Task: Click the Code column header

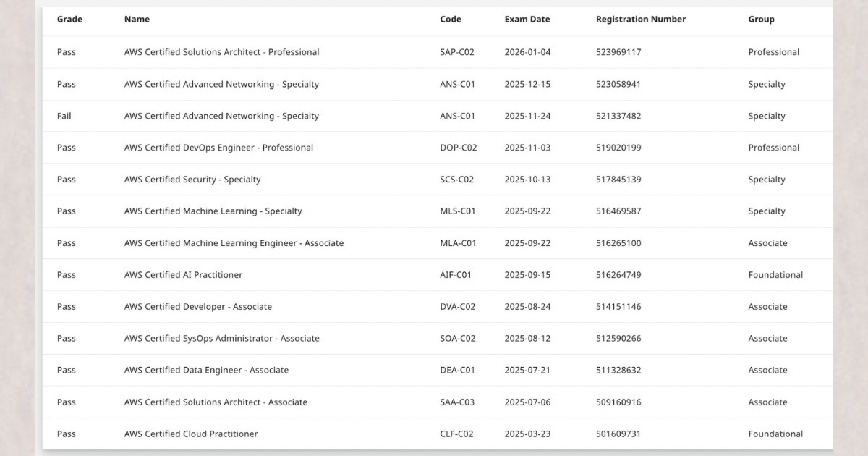Action: (x=450, y=20)
